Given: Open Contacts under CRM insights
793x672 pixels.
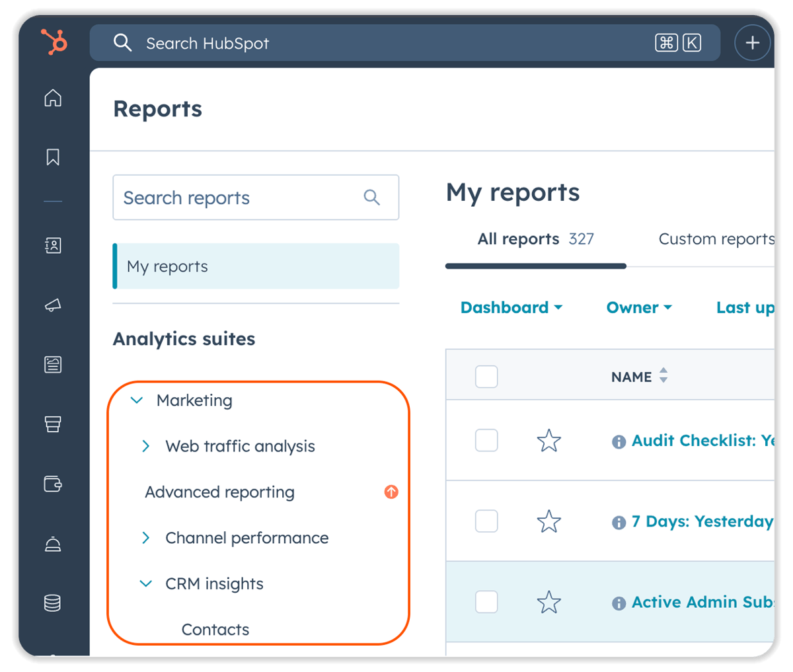Looking at the screenshot, I should (x=215, y=630).
